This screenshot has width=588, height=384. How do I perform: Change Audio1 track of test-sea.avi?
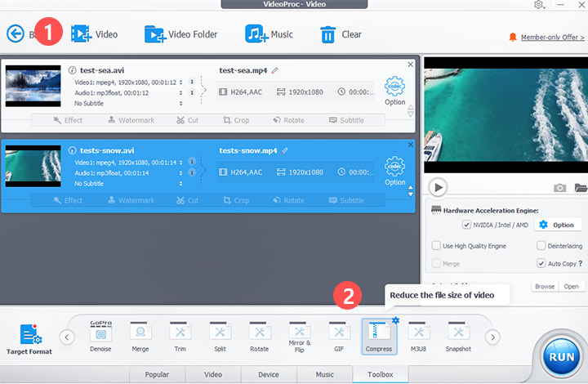(180, 92)
